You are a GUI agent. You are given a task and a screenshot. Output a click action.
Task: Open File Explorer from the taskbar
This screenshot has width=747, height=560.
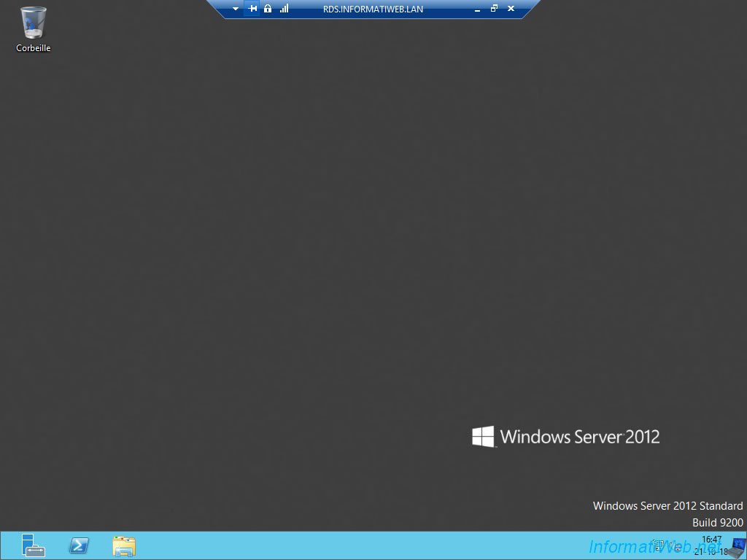124,545
